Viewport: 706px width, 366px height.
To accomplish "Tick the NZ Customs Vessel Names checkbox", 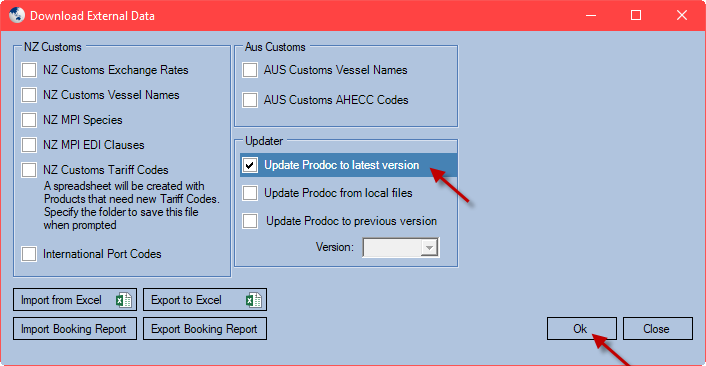I will pos(29,95).
